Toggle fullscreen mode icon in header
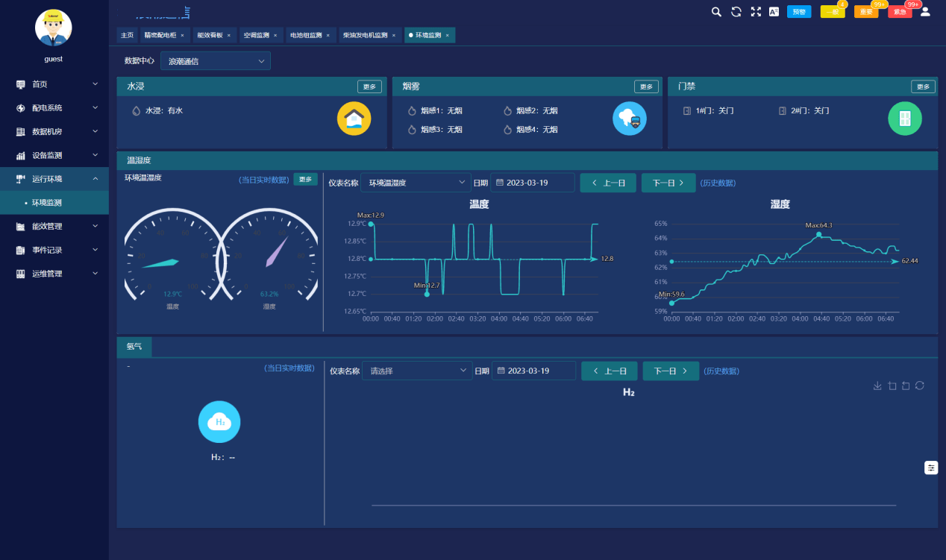 click(x=756, y=12)
